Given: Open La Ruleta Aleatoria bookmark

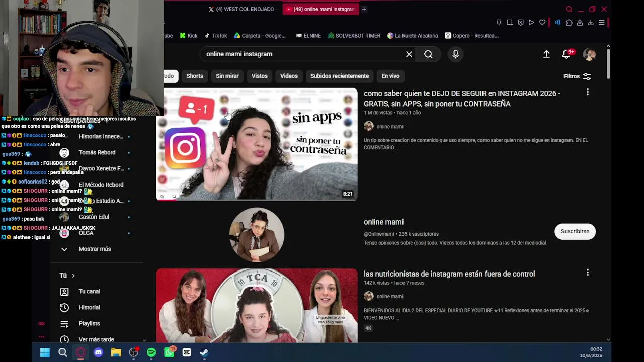Looking at the screenshot, I should tap(413, 36).
